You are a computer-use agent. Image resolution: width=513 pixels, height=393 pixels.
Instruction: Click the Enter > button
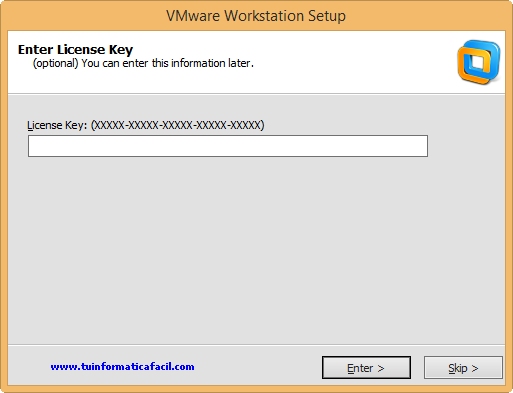[x=366, y=368]
